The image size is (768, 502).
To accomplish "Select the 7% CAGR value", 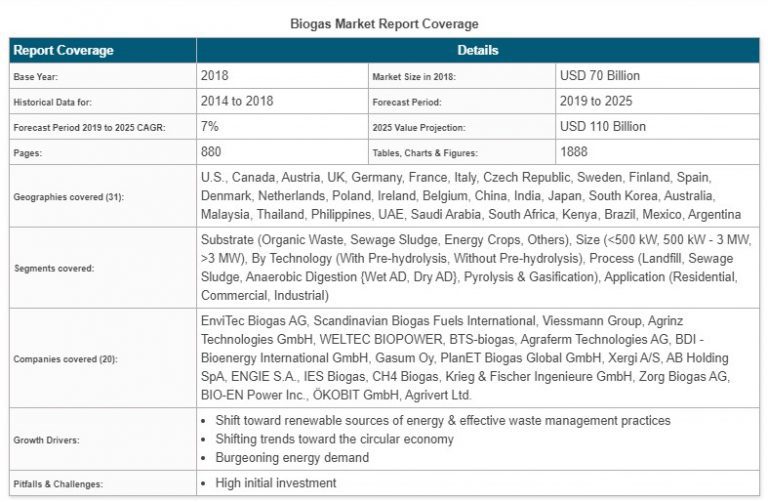I will [210, 127].
